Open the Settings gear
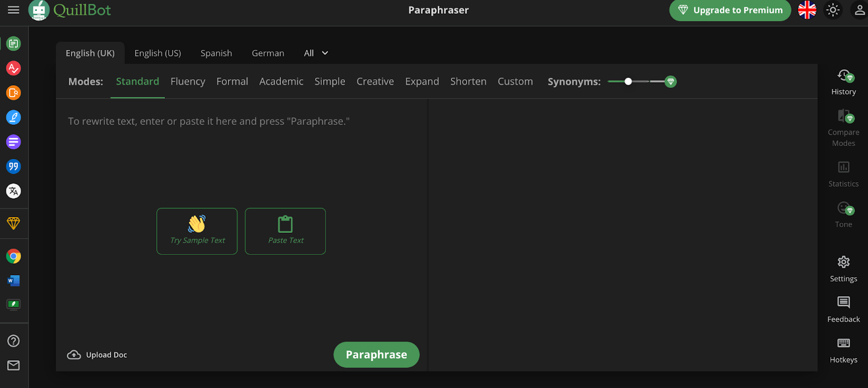The image size is (868, 388). (844, 269)
